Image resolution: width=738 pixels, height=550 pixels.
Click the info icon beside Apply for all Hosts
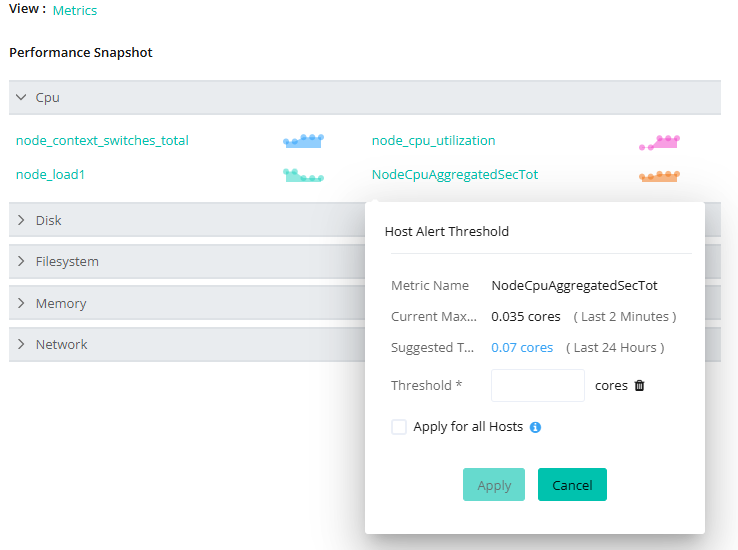click(x=535, y=427)
